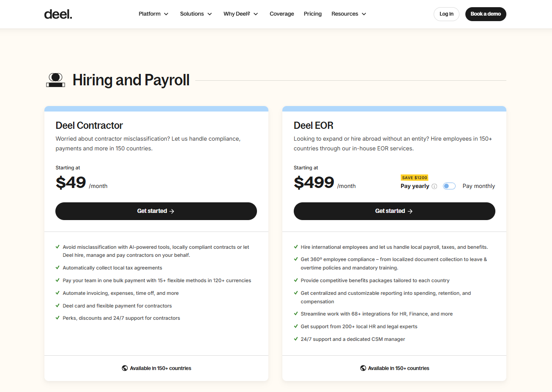Select the Pay yearly billing option
Screen dimensions: 552x392
pyautogui.click(x=415, y=186)
